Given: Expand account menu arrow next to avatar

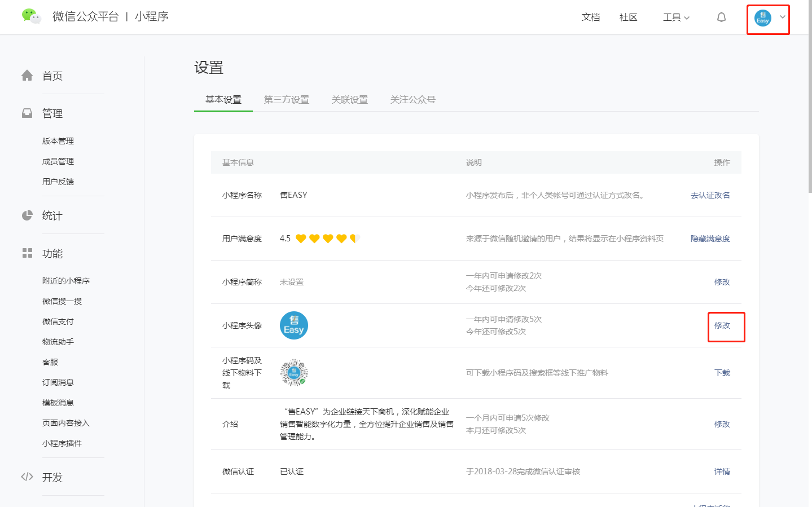Looking at the screenshot, I should click(783, 17).
